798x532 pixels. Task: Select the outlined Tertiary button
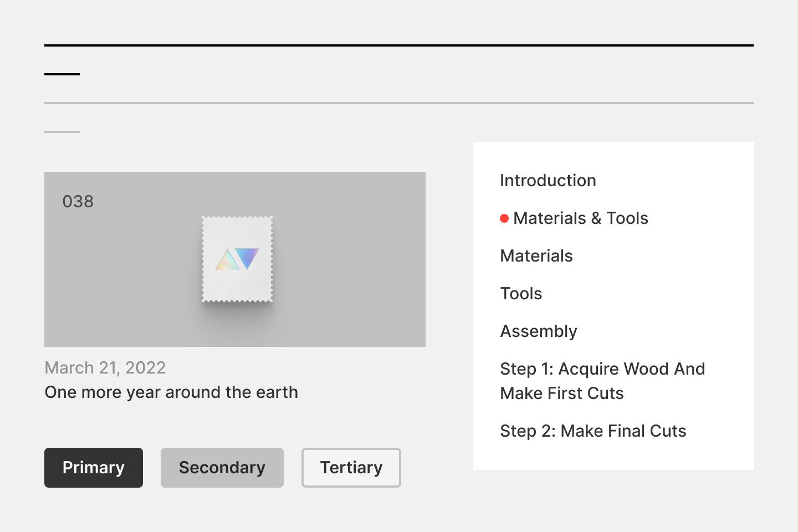pos(351,468)
